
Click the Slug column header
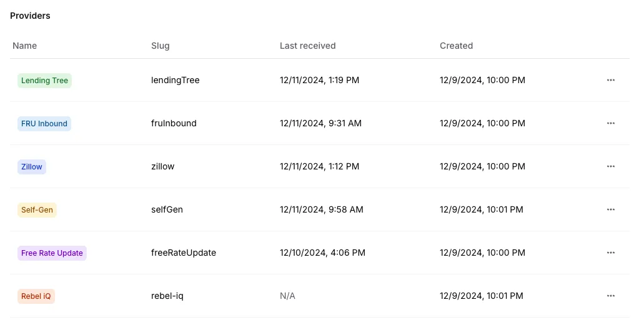click(161, 46)
